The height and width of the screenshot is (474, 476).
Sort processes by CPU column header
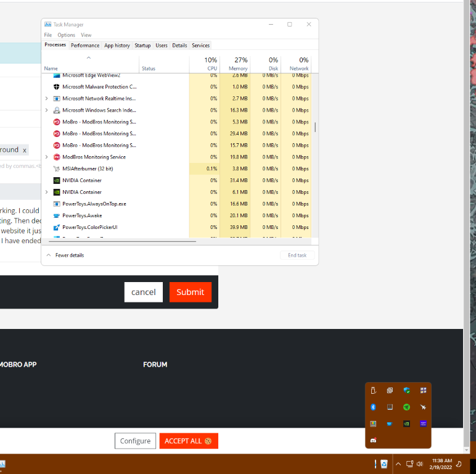point(205,64)
